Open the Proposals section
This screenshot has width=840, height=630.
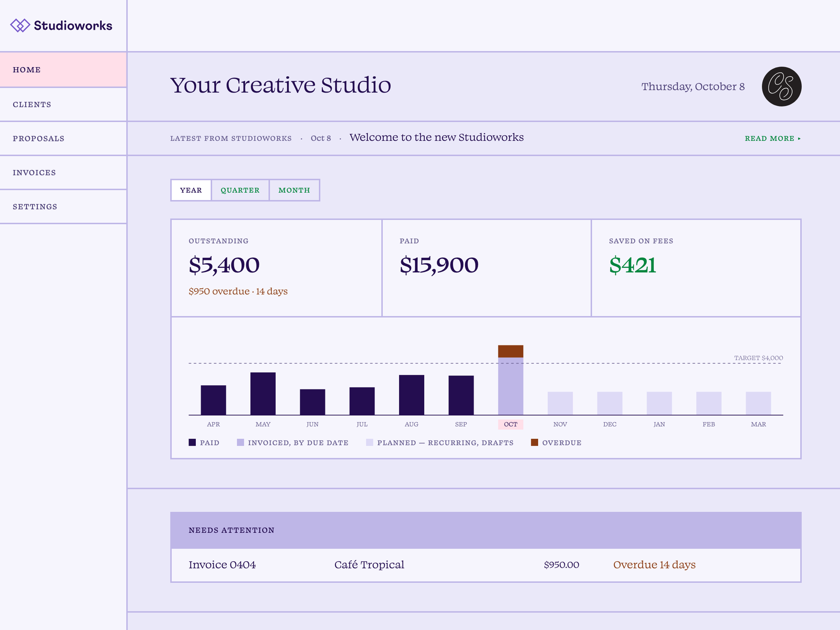click(x=63, y=139)
